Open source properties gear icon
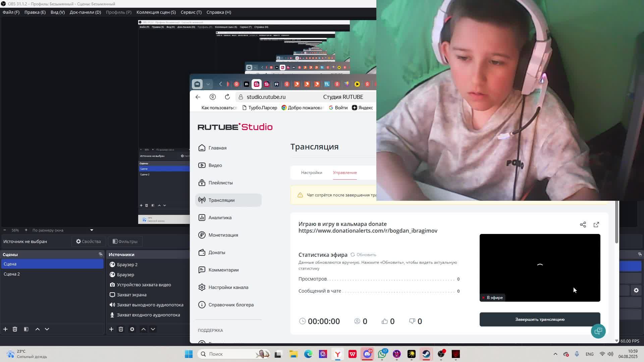The image size is (644, 362). 132,329
